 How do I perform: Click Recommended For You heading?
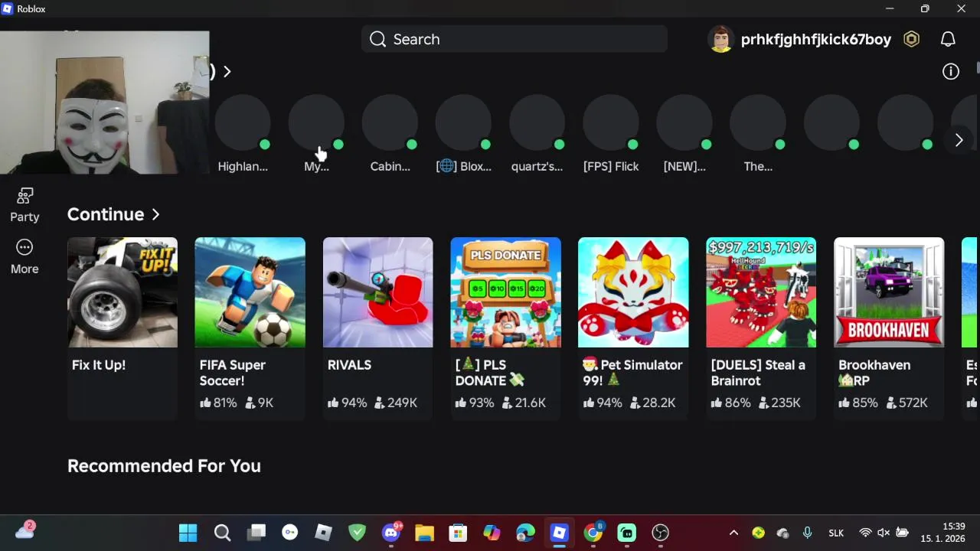164,466
